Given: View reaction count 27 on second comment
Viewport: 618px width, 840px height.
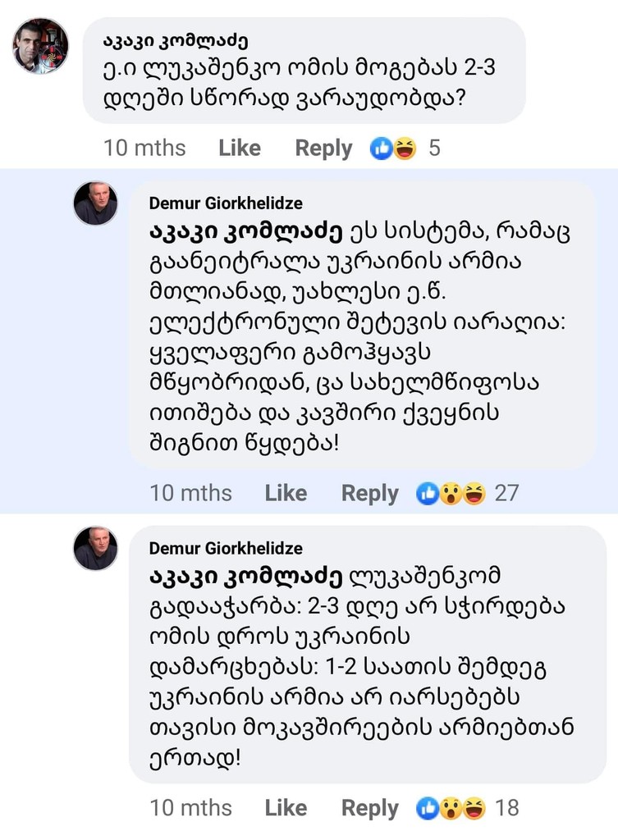Looking at the screenshot, I should [x=506, y=493].
